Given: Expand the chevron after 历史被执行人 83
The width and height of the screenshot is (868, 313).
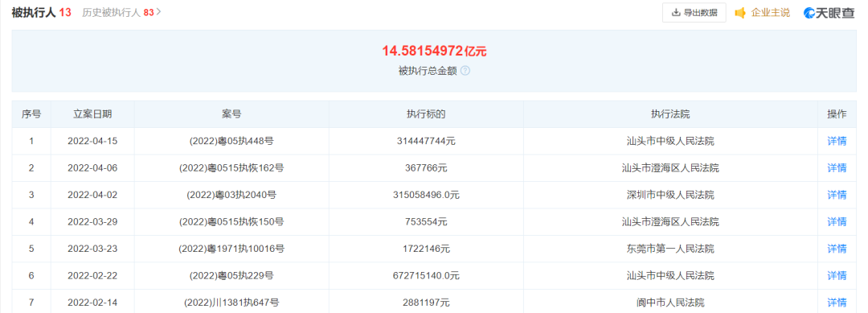Looking at the screenshot, I should coord(159,12).
